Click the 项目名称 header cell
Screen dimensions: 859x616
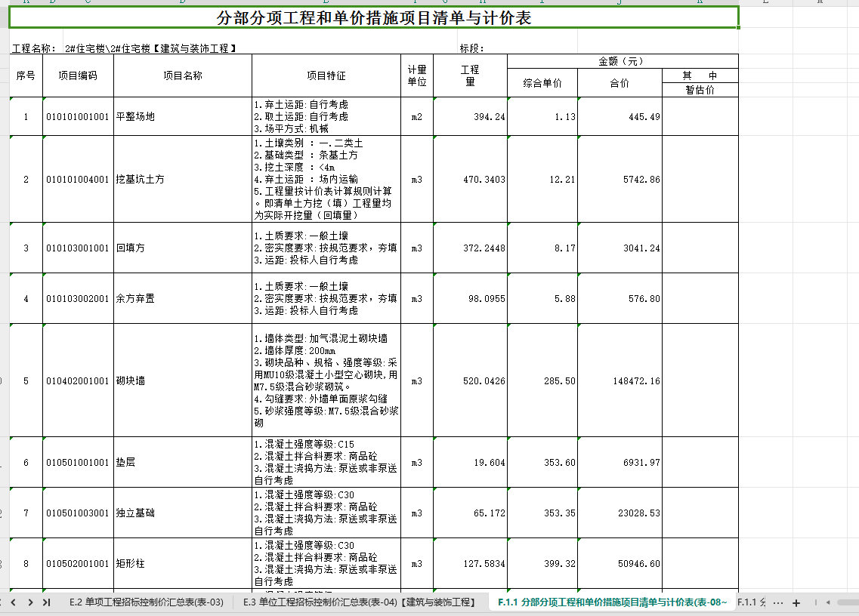(x=182, y=75)
